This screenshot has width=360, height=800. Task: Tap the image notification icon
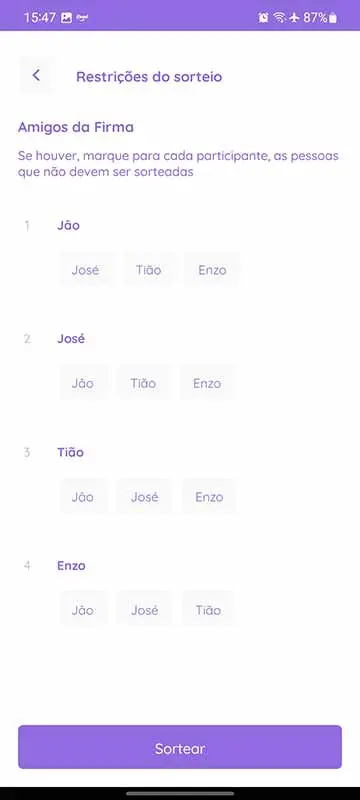point(66,18)
